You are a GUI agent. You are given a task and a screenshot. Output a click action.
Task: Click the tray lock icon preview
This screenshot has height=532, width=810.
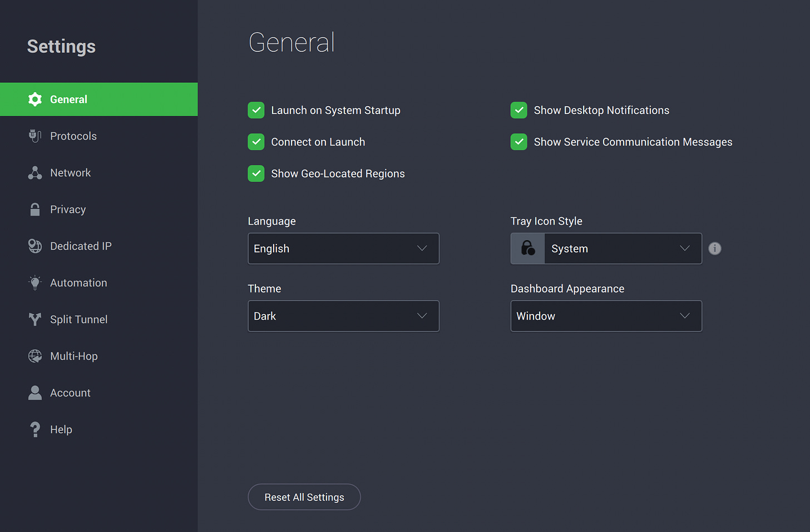coord(527,248)
